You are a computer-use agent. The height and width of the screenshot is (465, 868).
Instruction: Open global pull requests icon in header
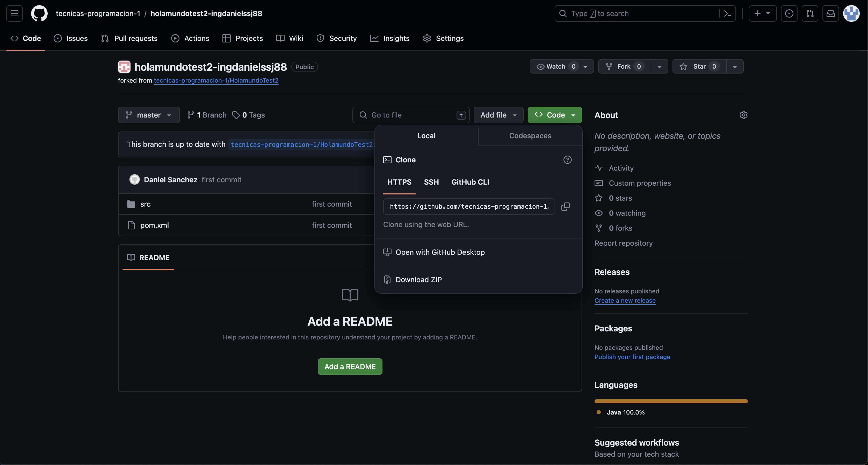click(810, 13)
